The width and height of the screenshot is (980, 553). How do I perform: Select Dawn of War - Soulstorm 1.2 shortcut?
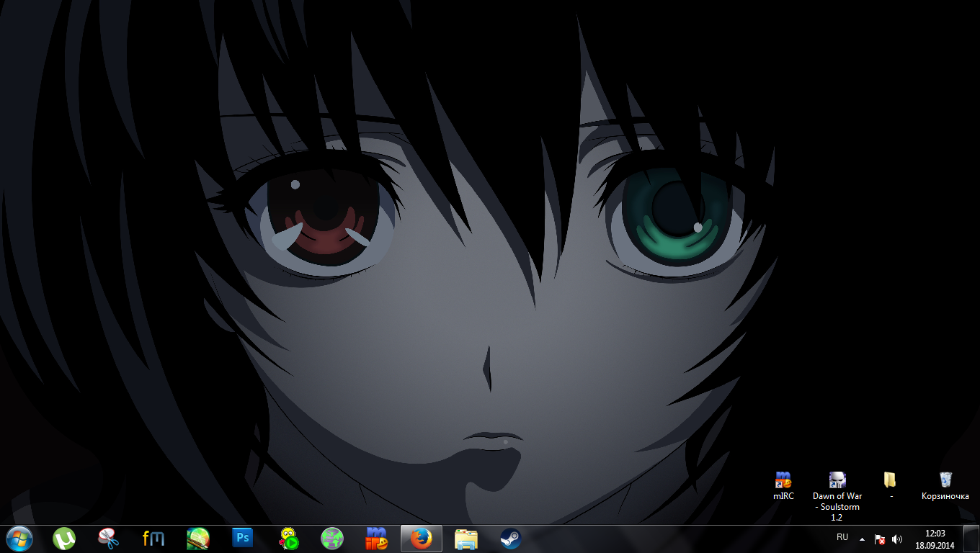837,497
